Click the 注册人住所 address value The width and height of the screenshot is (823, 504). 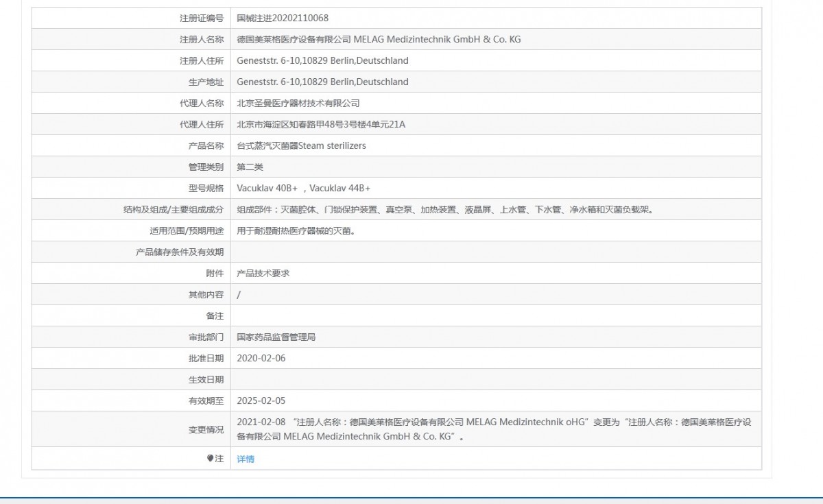(322, 60)
